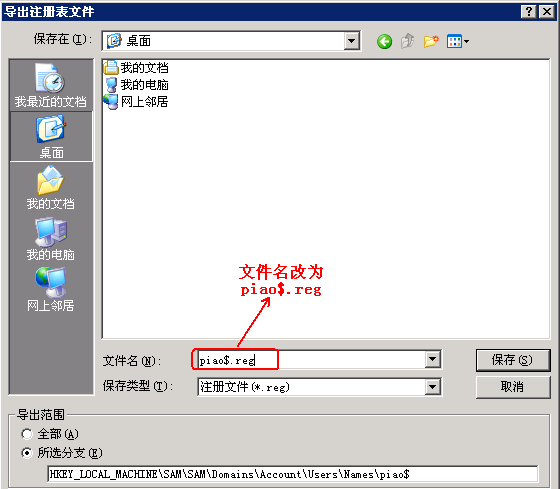Viewport: 560px width, 489px height.
Task: Open 我的文档 in the places bar
Action: [51, 188]
